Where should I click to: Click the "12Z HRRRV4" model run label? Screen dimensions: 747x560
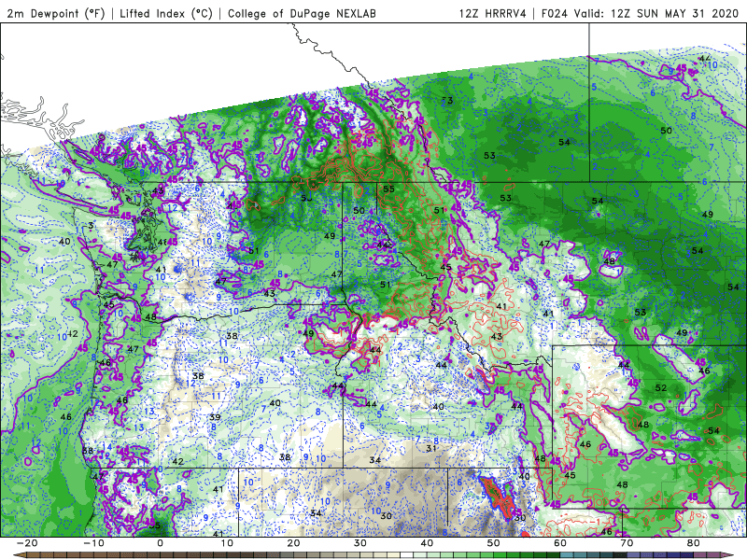(493, 13)
